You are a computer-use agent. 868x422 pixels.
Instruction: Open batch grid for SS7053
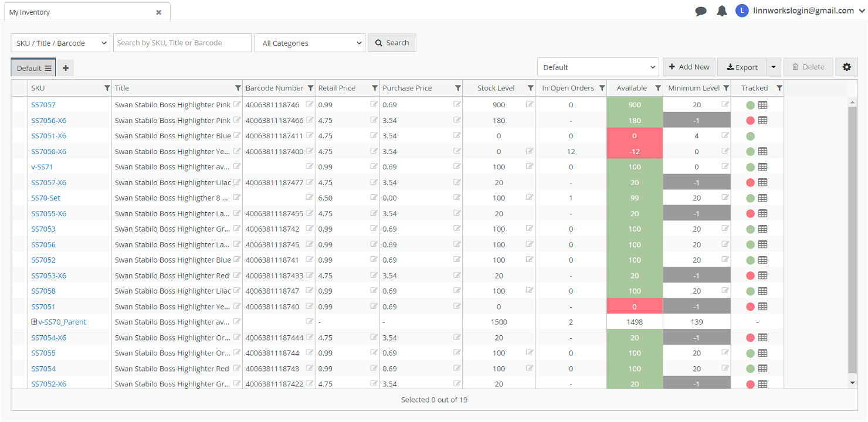(762, 229)
